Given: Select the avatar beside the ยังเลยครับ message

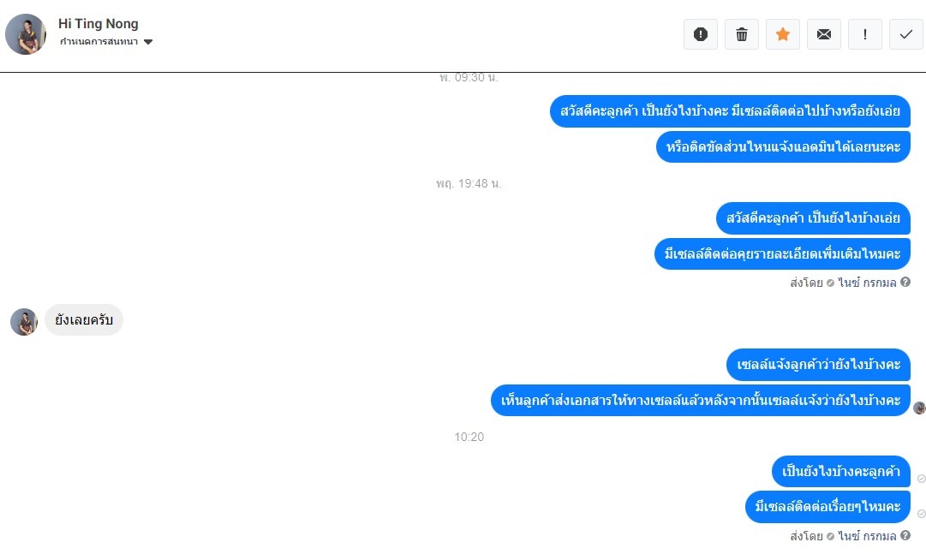Looking at the screenshot, I should pos(24,322).
